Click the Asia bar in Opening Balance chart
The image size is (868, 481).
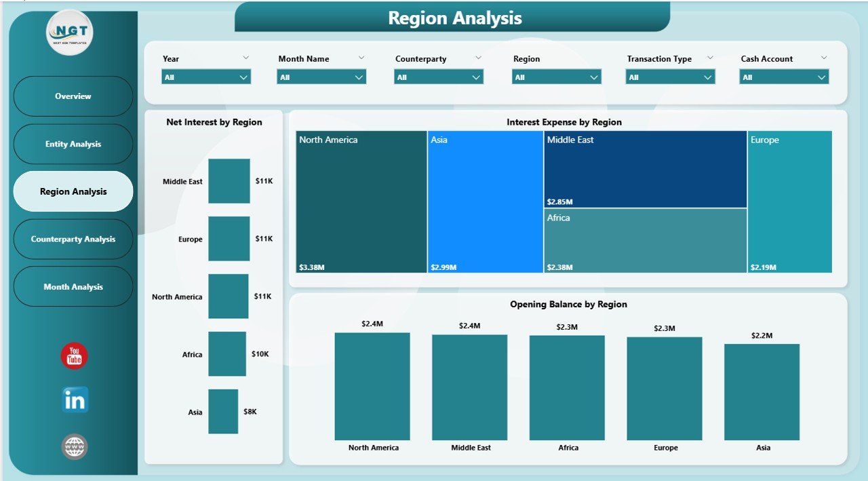tap(762, 390)
